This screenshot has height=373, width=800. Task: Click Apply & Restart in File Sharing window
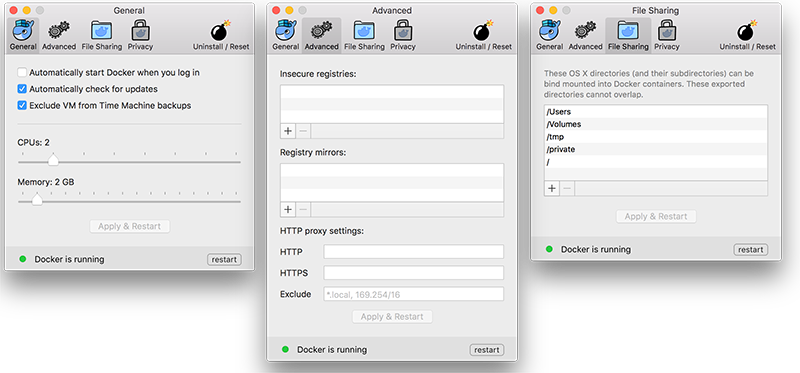(656, 216)
